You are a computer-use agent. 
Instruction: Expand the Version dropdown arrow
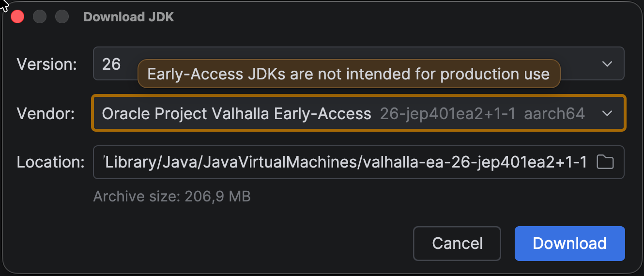pyautogui.click(x=607, y=64)
